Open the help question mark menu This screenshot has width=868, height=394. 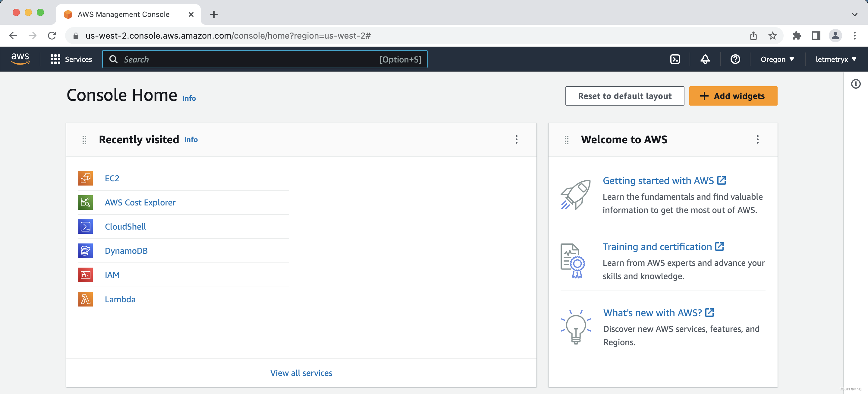pos(735,59)
